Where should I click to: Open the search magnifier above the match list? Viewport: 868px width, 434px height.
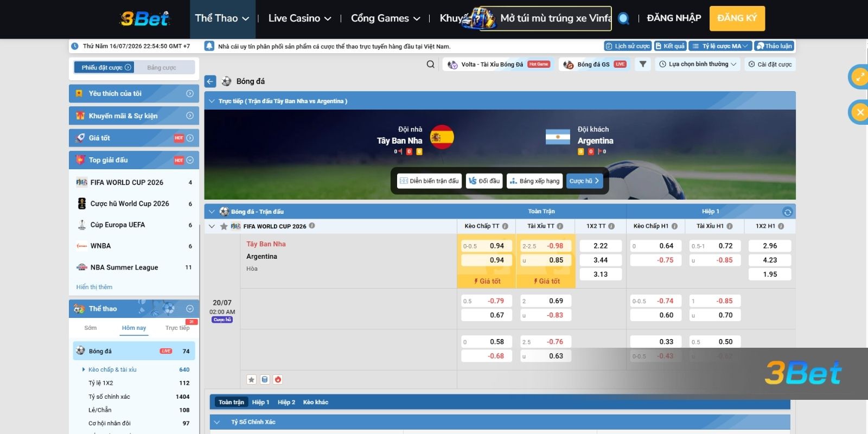pos(431,64)
